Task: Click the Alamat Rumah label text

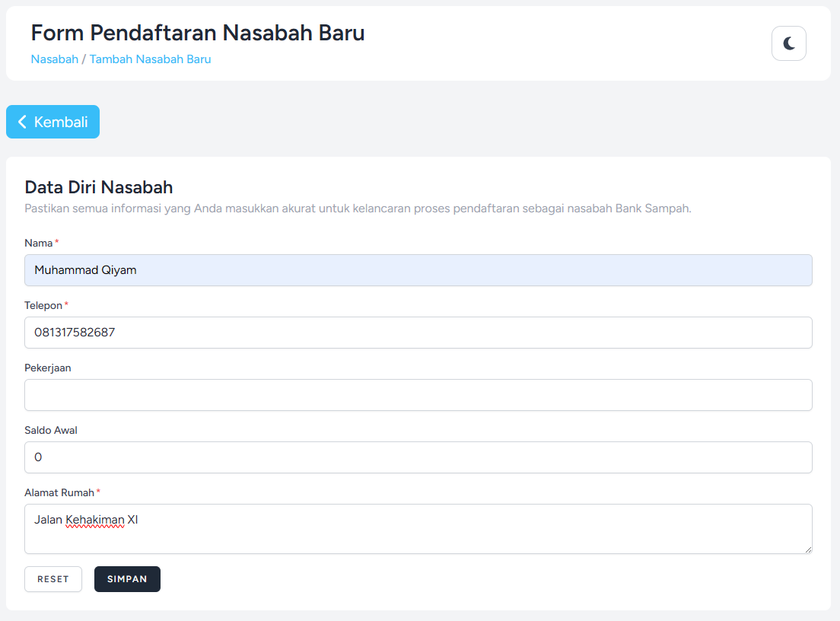Action: click(59, 493)
